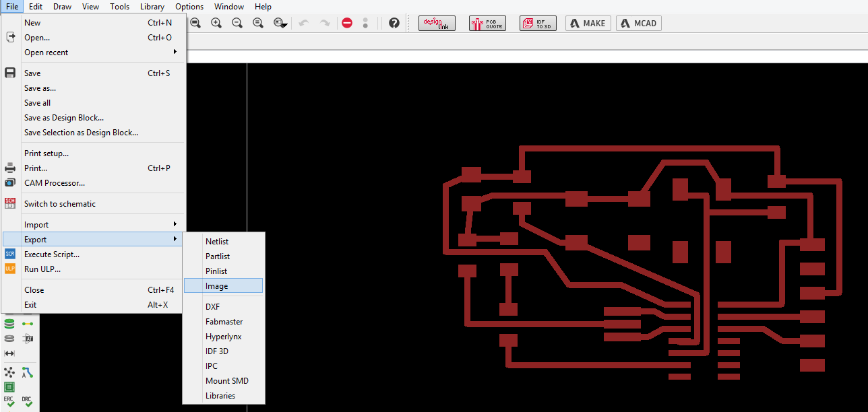Screen dimensions: 868x412
Task: Select the yellow wire segment tool icon
Action: [x=28, y=324]
